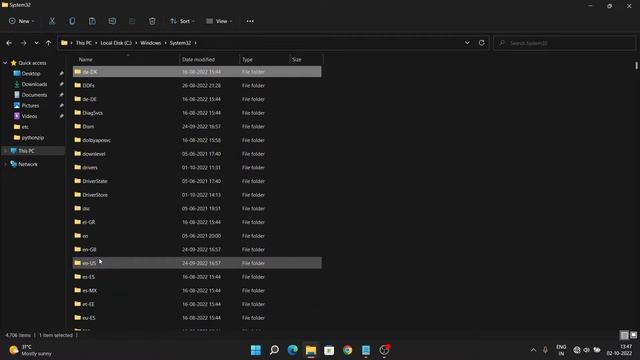640x360 pixels.
Task: Open the Sort dropdown
Action: pyautogui.click(x=182, y=21)
